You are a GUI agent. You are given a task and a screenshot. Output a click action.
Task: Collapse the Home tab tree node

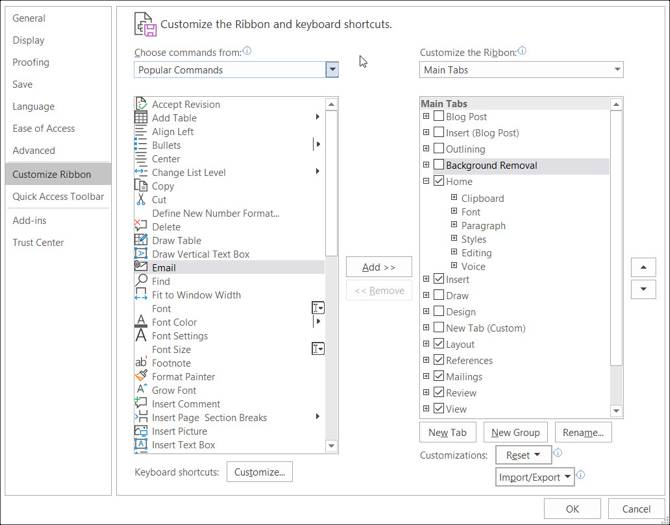[x=426, y=181]
